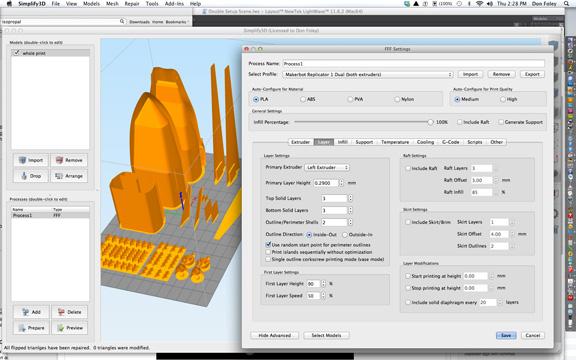Click the Hide Advanced button
Viewport: 576px width, 360px height.
click(274, 335)
